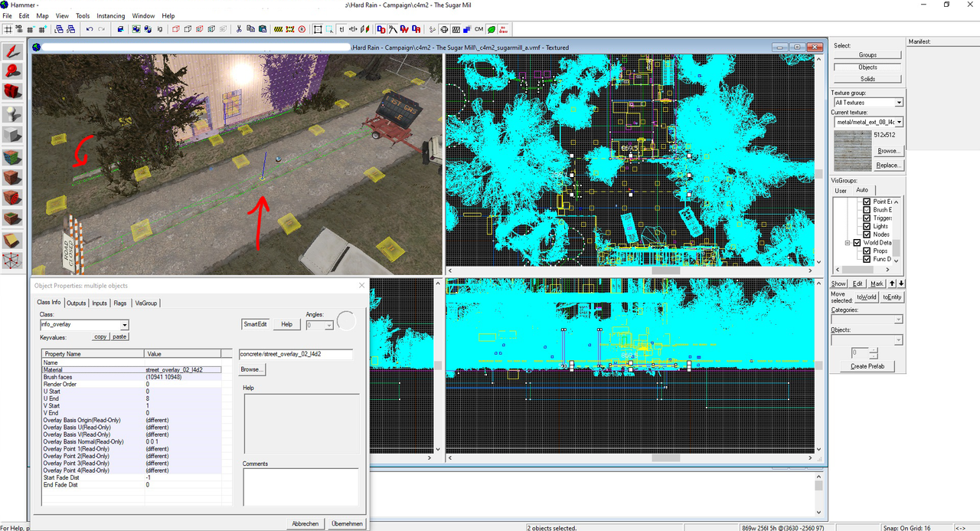
Task: Toggle the Props visgroup checkbox
Action: 867,251
